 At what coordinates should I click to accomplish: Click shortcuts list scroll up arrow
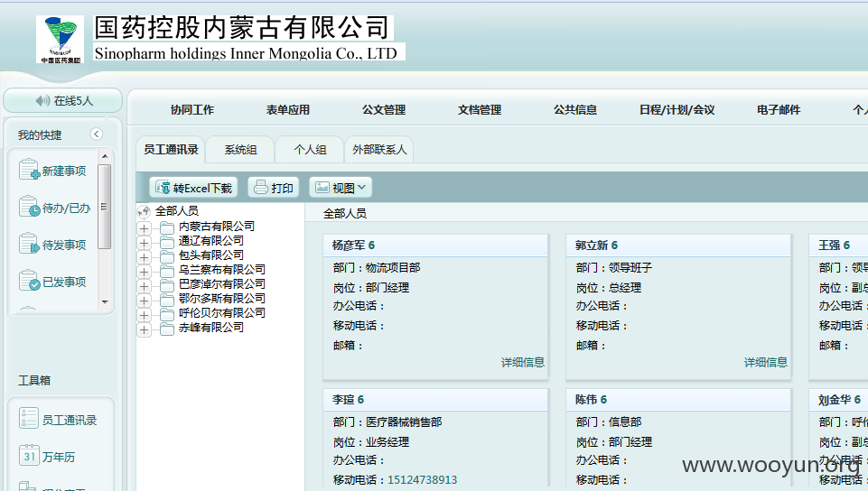pos(105,156)
